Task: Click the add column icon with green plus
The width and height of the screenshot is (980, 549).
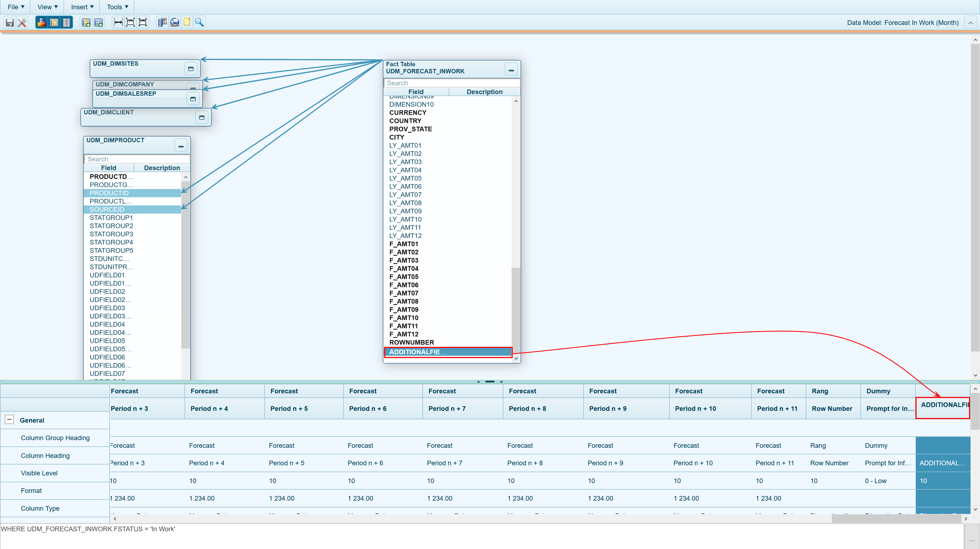Action: pos(86,22)
